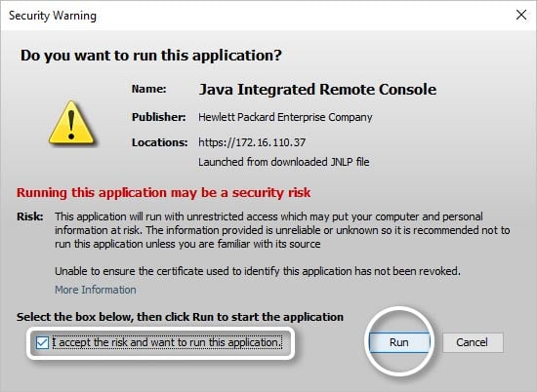Click the Java Integrated Remote Console name
537x392 pixels.
(x=317, y=90)
